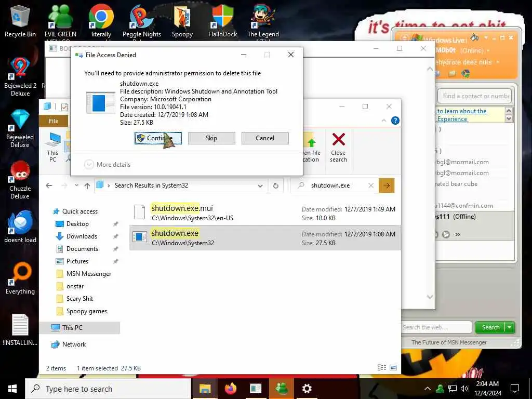532x399 pixels.
Task: Open the Bejeweled 2 Deluxe desktop shortcut
Action: click(20, 77)
